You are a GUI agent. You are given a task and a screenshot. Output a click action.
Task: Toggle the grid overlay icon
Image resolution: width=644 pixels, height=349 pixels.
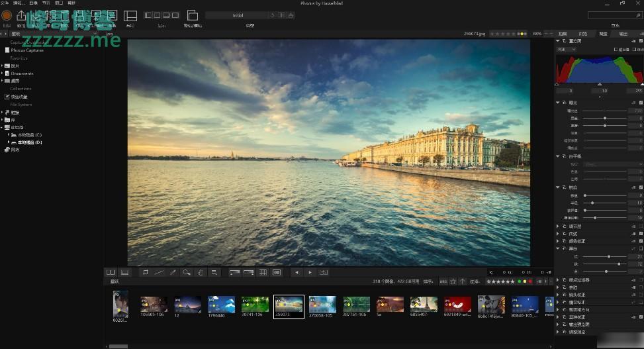[263, 272]
